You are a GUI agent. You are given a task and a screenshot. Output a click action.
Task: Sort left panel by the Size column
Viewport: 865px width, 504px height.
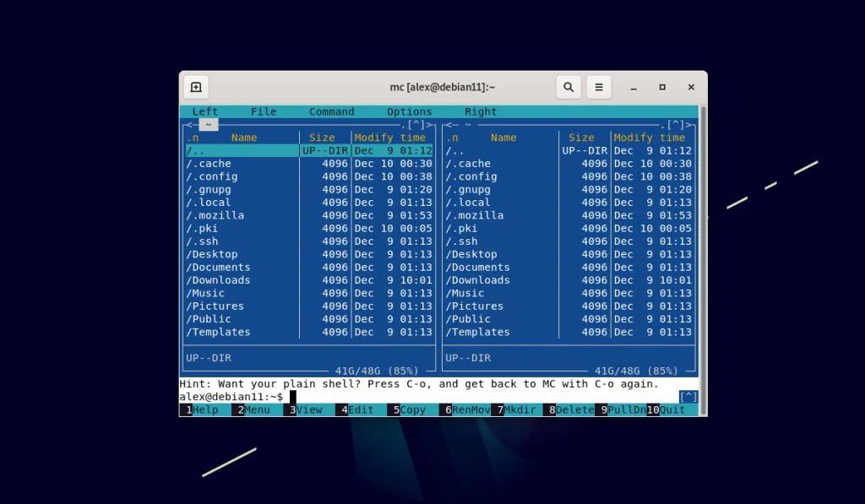(321, 137)
